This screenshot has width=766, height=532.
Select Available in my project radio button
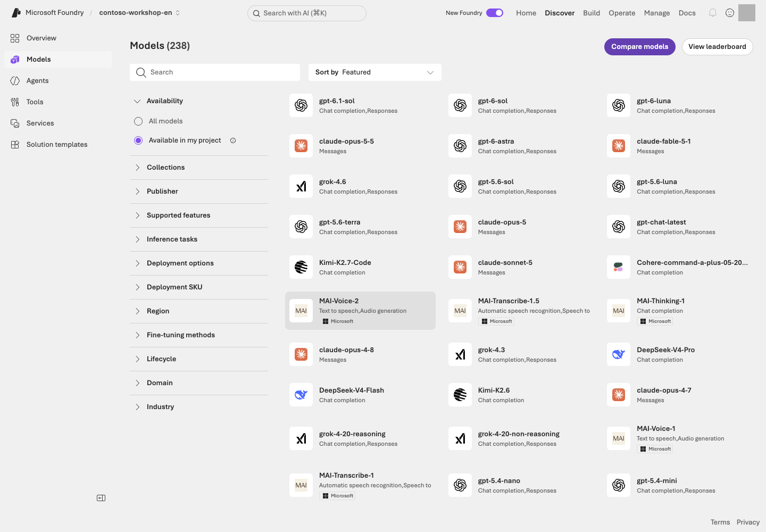point(138,140)
